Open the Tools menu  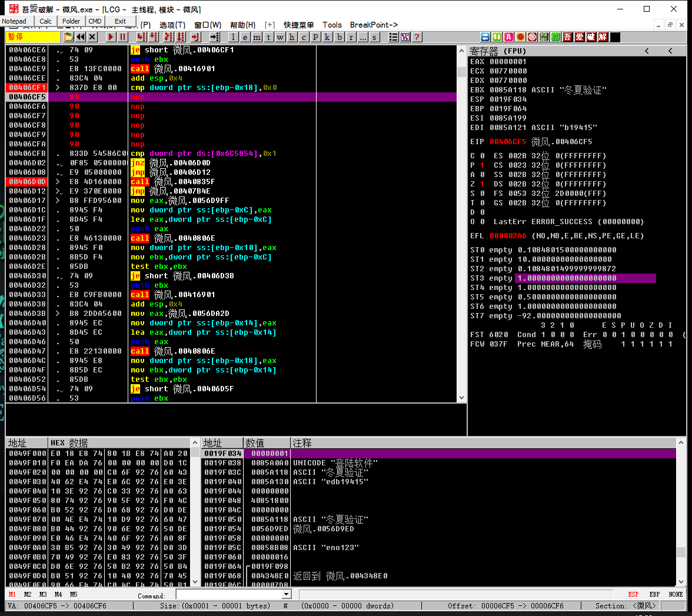[x=332, y=25]
